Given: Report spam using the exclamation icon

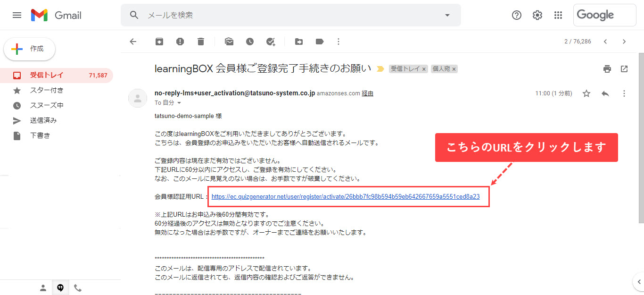Looking at the screenshot, I should point(180,42).
